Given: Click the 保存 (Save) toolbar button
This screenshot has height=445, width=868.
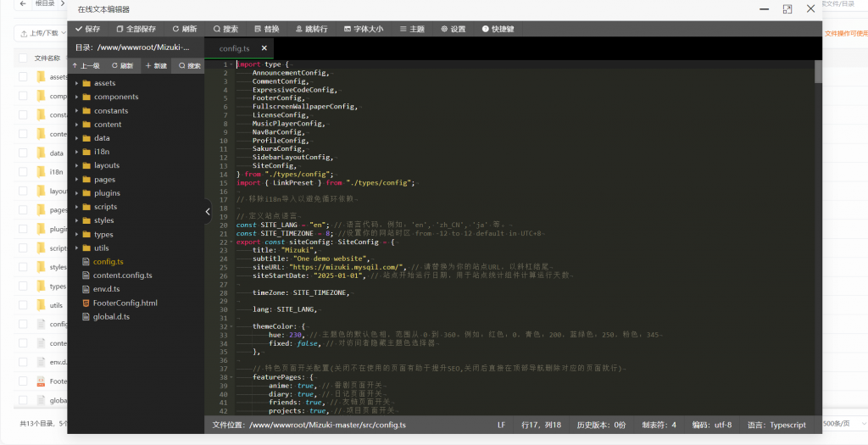Looking at the screenshot, I should click(87, 29).
